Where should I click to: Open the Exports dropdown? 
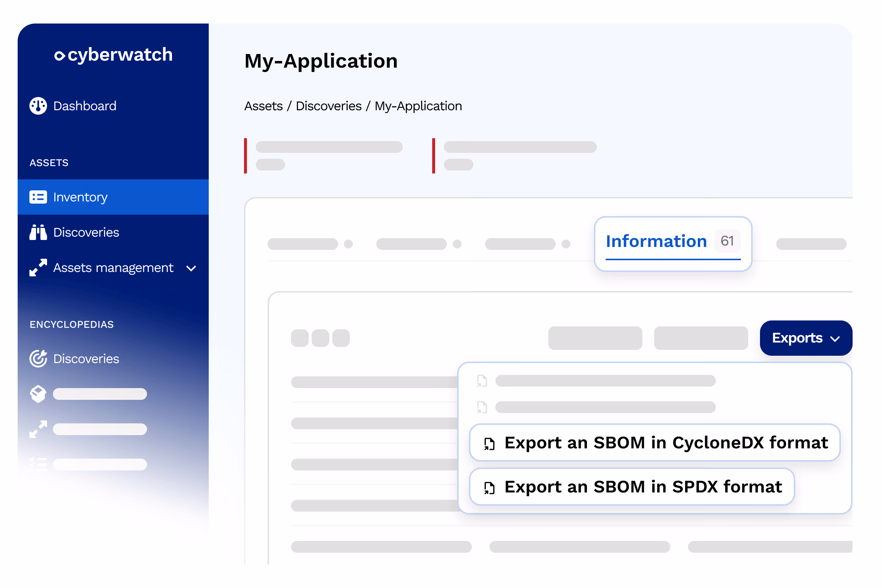(x=806, y=338)
